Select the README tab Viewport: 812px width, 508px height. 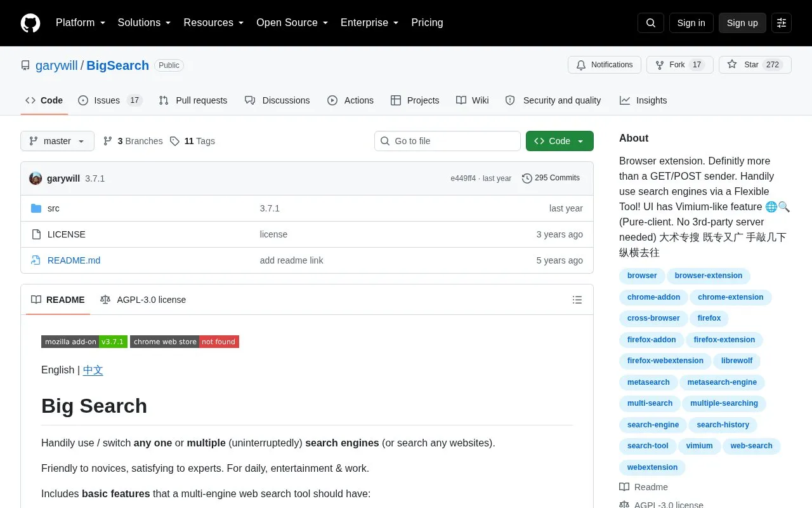pyautogui.click(x=58, y=300)
